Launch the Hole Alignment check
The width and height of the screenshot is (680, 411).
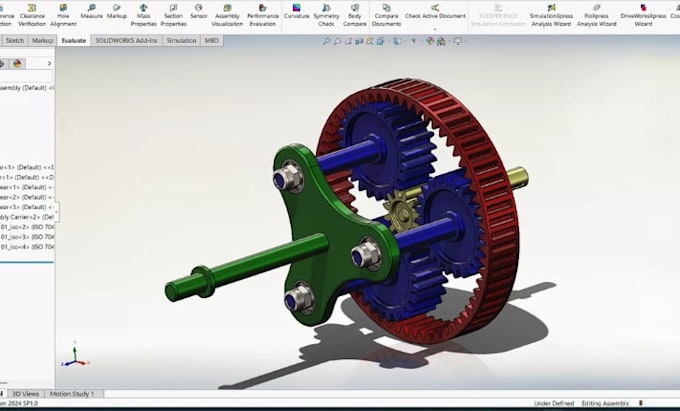(x=63, y=16)
